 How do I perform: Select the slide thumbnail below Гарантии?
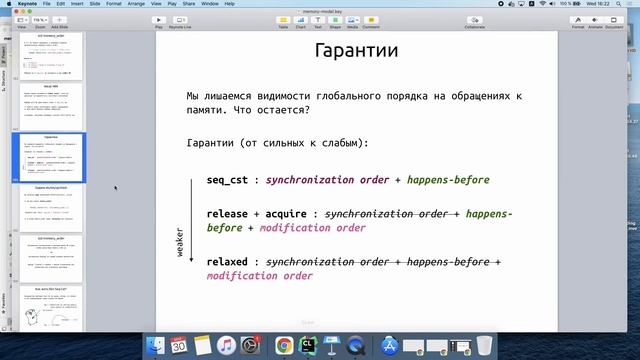pyautogui.click(x=51, y=208)
